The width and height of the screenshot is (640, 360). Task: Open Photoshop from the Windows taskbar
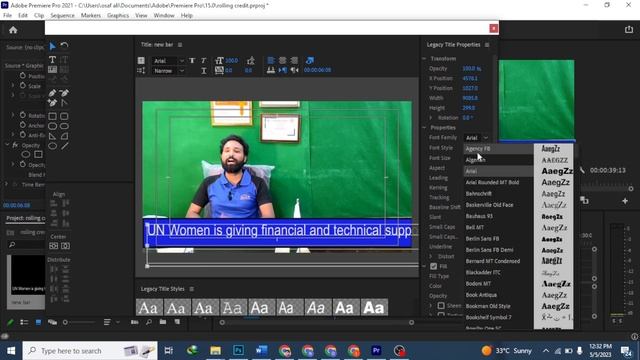point(238,350)
